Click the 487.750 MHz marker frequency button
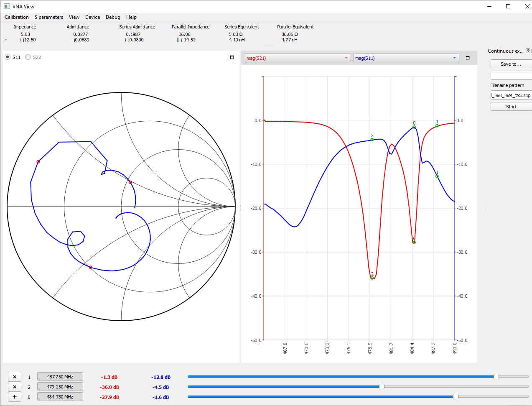Screen dimensions: 532x406 (x=60, y=377)
